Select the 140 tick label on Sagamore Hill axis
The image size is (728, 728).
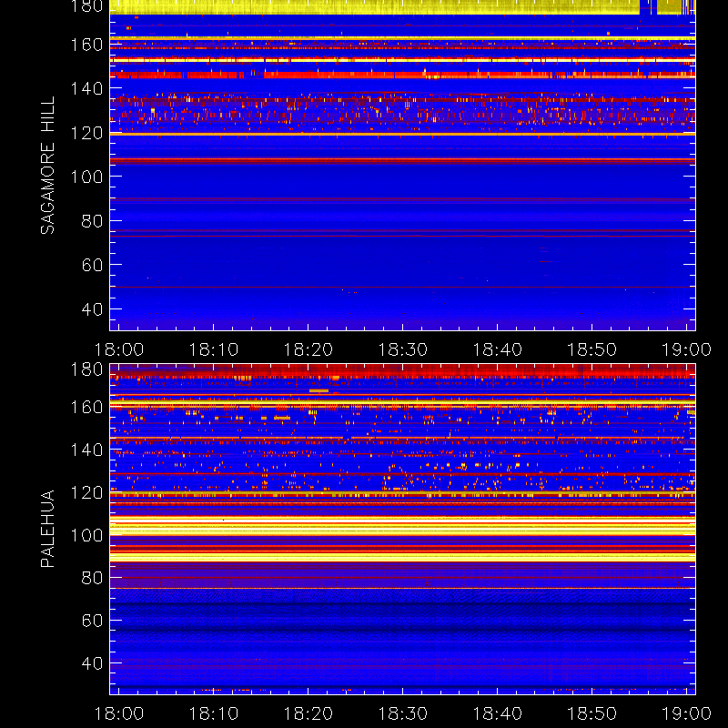pos(86,88)
